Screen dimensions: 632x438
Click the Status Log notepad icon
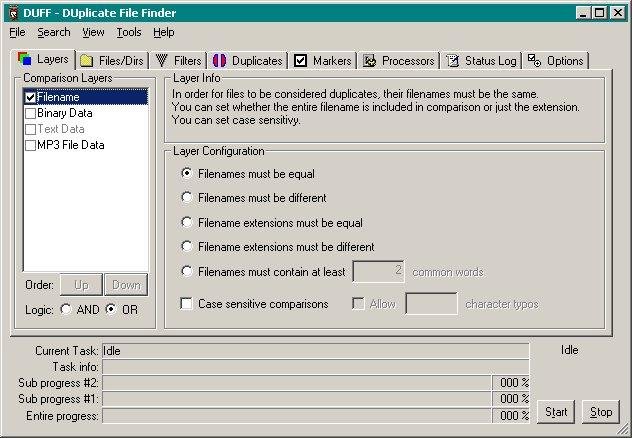pyautogui.click(x=452, y=61)
